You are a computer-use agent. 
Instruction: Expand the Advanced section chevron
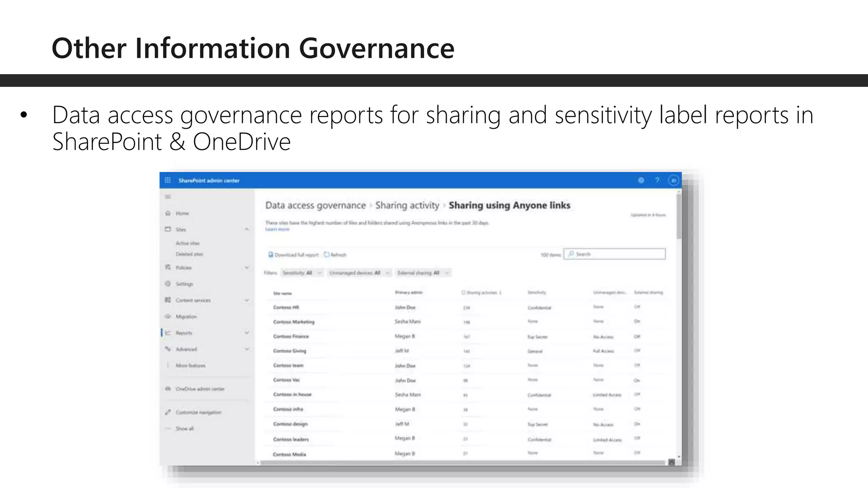pos(247,349)
